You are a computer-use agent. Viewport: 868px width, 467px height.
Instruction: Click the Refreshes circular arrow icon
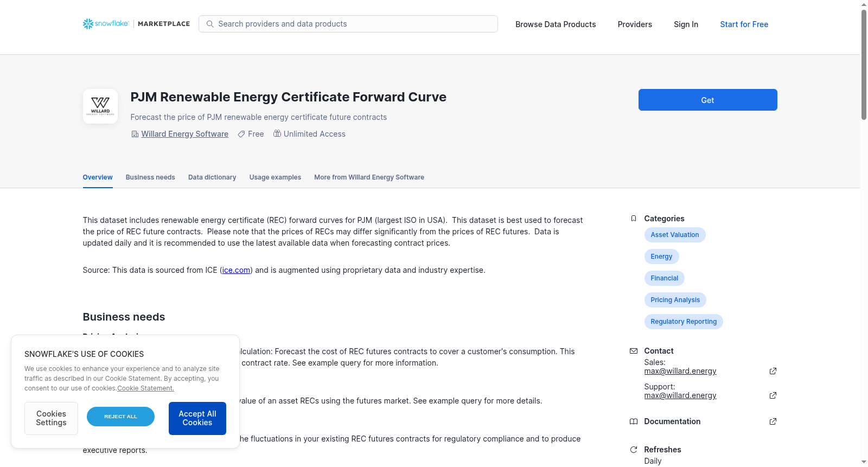click(634, 450)
